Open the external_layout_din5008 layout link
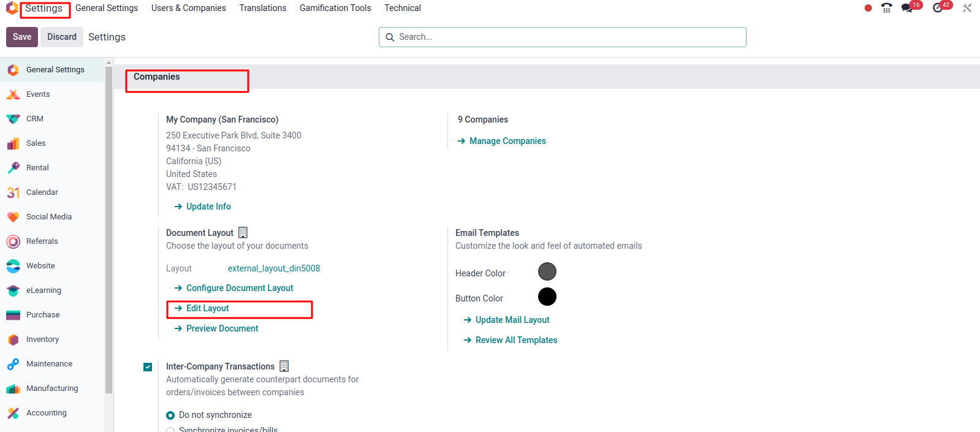 pos(274,268)
